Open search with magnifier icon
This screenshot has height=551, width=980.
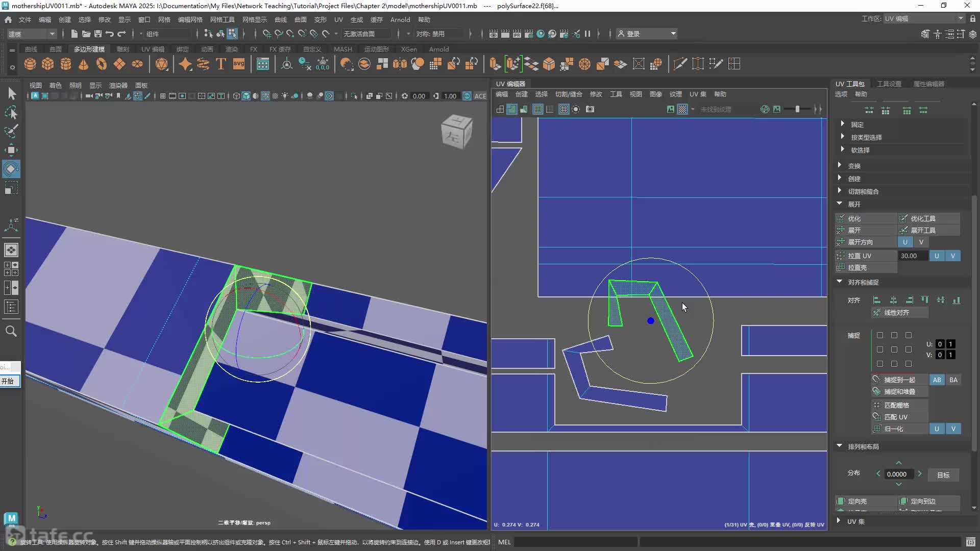pyautogui.click(x=11, y=331)
